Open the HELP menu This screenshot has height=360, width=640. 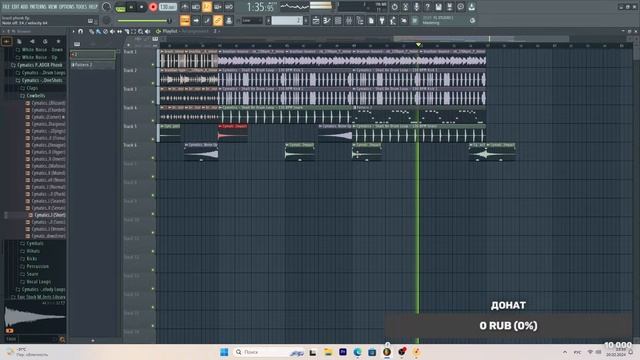pyautogui.click(x=93, y=7)
